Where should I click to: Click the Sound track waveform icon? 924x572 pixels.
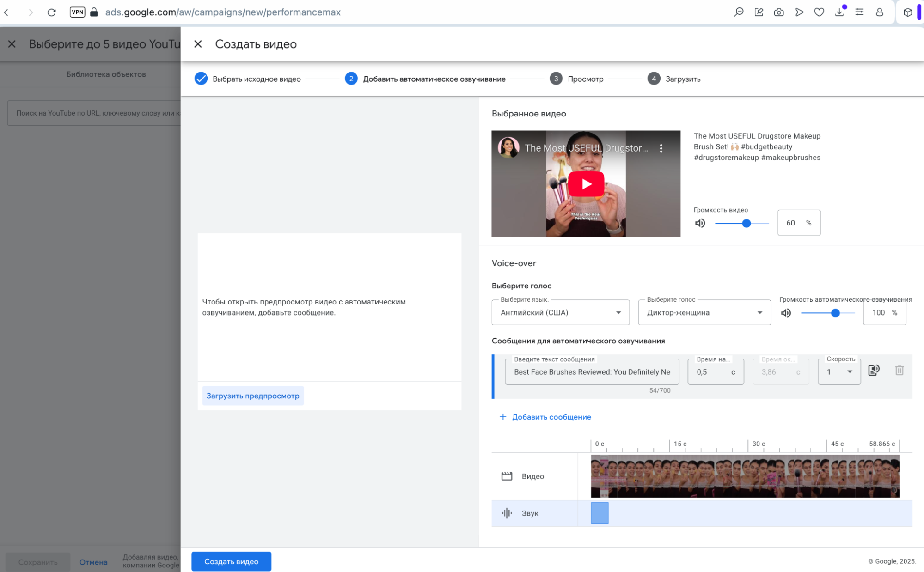click(x=507, y=513)
